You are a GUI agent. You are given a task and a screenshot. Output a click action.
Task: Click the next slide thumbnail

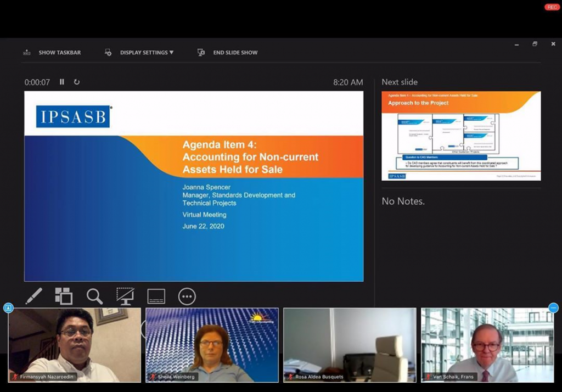click(x=461, y=136)
